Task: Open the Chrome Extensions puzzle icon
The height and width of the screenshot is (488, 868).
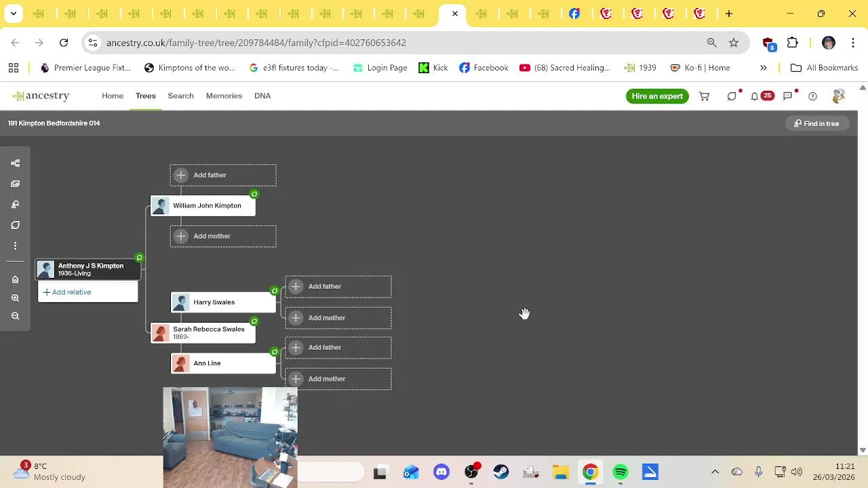Action: point(792,43)
